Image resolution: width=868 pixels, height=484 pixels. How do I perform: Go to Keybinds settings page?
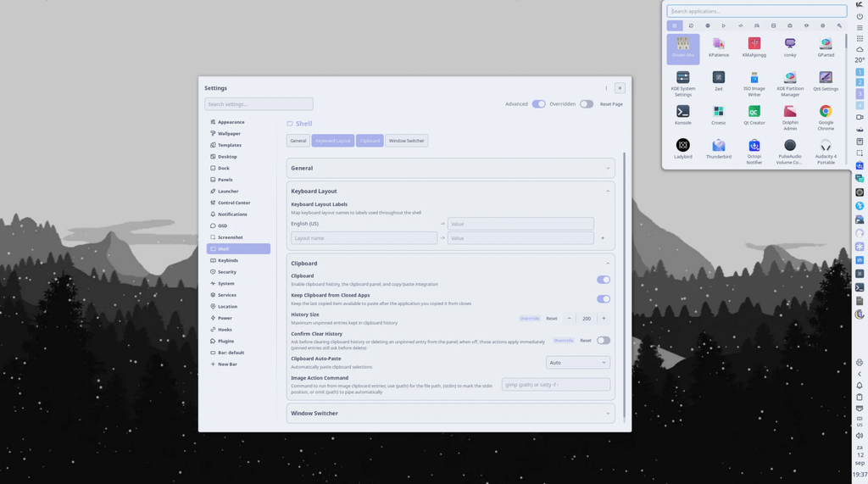[238, 260]
